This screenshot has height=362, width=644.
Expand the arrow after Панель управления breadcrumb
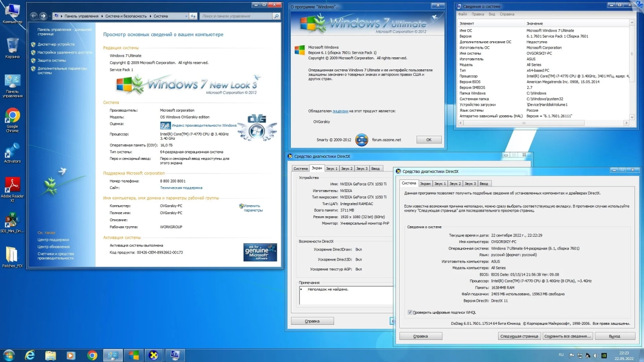pos(102,16)
